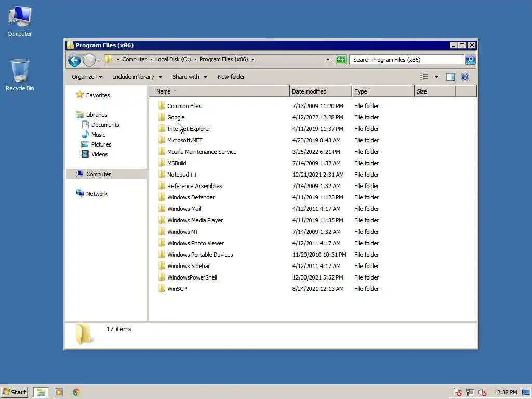Open Documents library in sidebar
Image resolution: width=532 pixels, height=399 pixels.
(x=105, y=125)
